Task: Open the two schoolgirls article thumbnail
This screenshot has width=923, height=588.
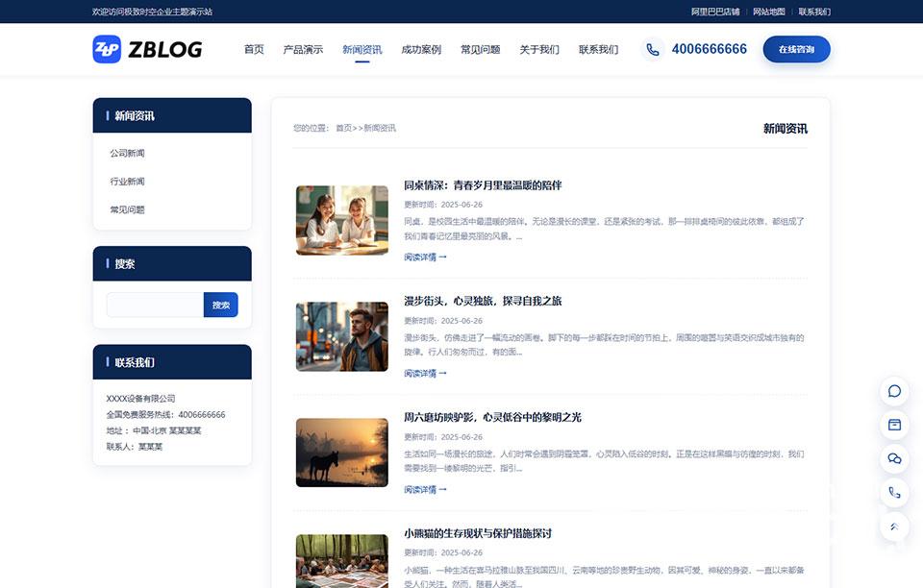Action: pyautogui.click(x=342, y=221)
